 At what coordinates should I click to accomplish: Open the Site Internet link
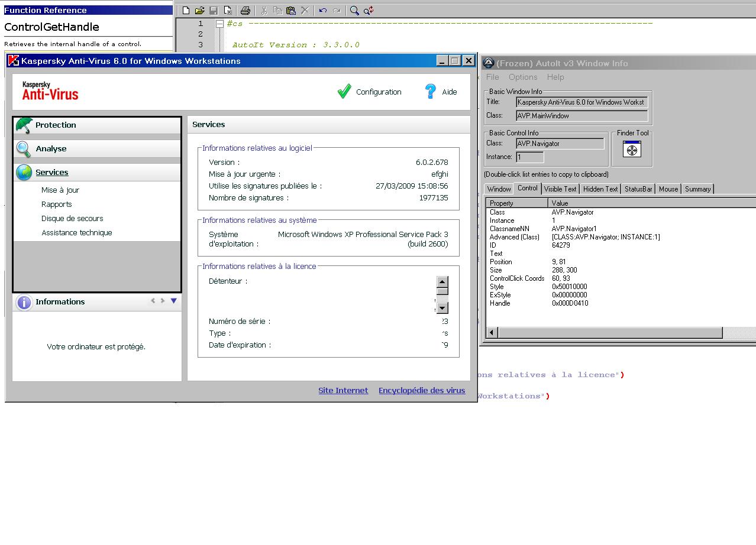343,391
